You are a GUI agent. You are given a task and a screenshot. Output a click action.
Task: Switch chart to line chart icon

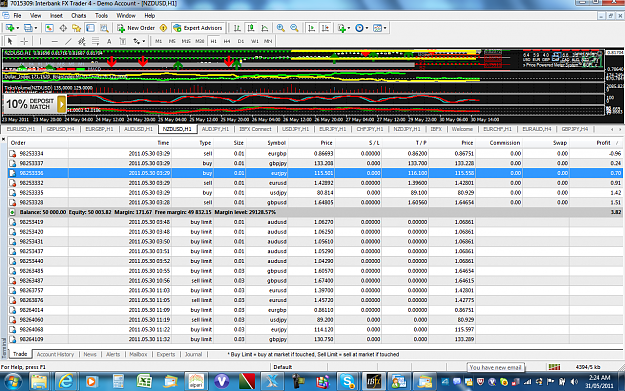pos(265,28)
